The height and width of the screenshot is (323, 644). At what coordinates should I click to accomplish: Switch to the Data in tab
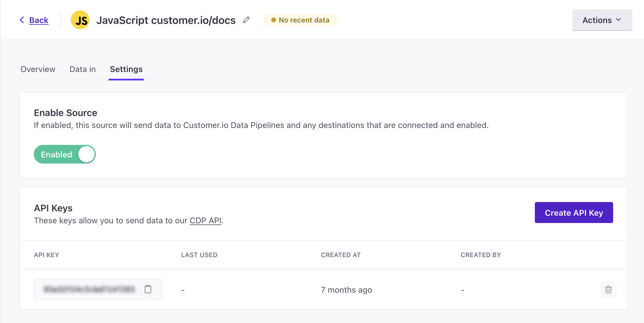pos(82,69)
